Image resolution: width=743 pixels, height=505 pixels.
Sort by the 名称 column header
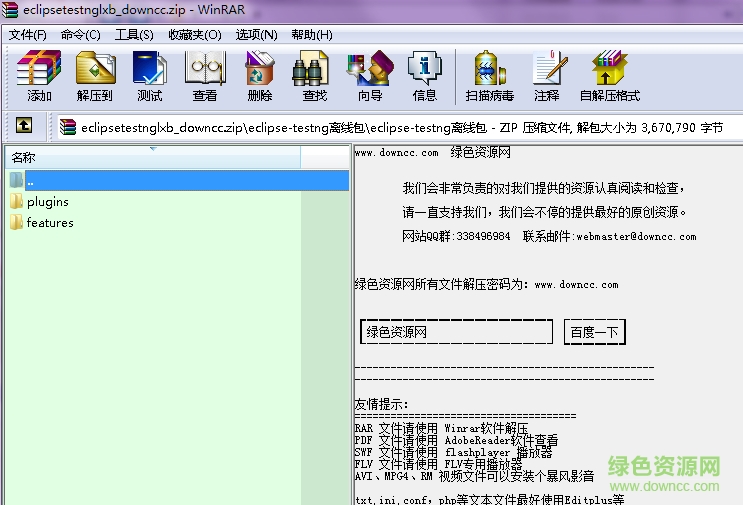pyautogui.click(x=153, y=157)
